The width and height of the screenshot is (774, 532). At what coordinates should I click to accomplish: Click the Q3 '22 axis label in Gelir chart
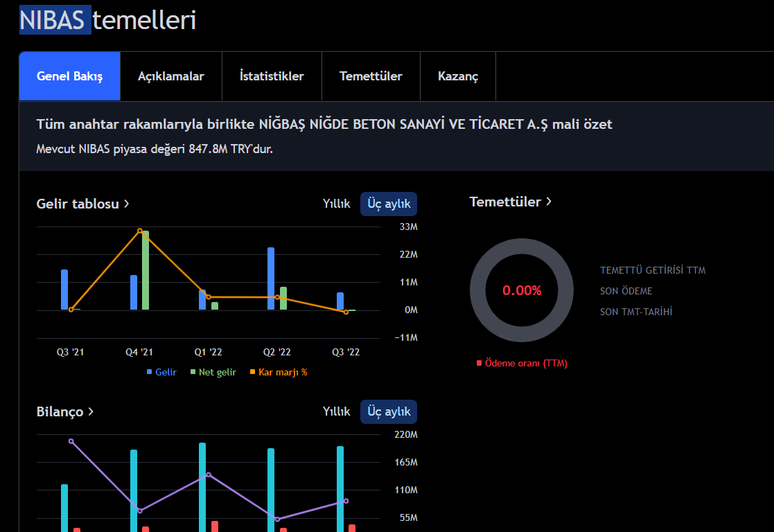point(346,353)
